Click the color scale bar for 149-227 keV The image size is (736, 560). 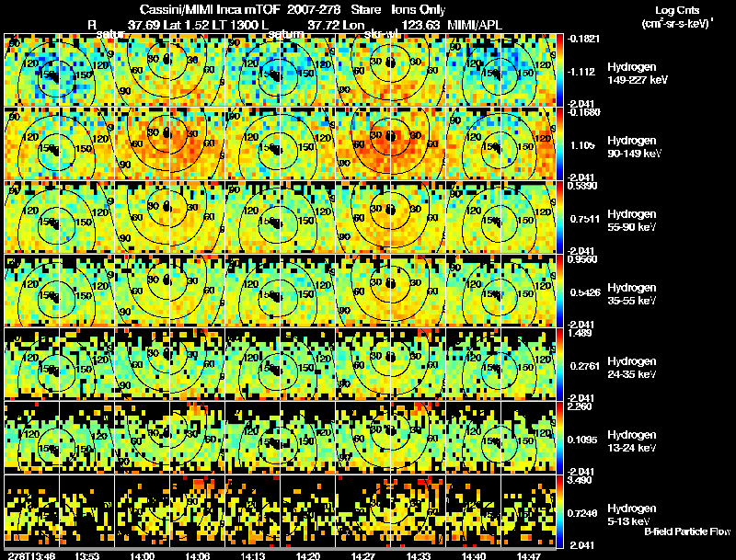pos(559,71)
